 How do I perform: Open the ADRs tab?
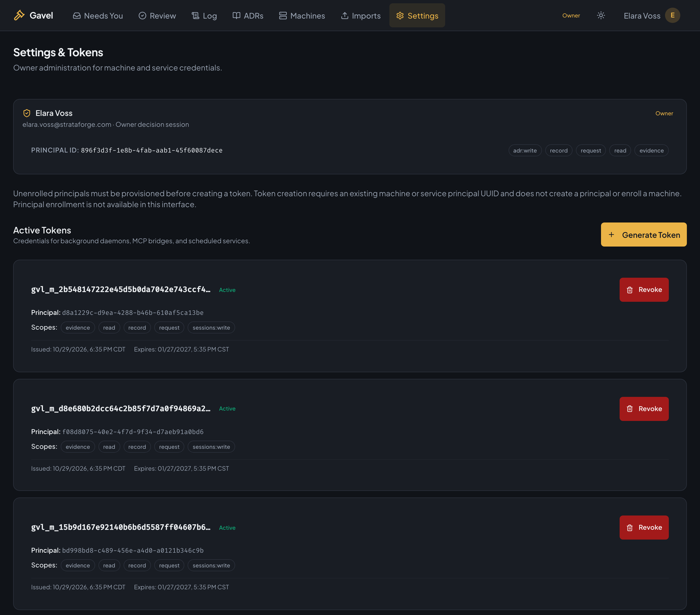(x=248, y=16)
